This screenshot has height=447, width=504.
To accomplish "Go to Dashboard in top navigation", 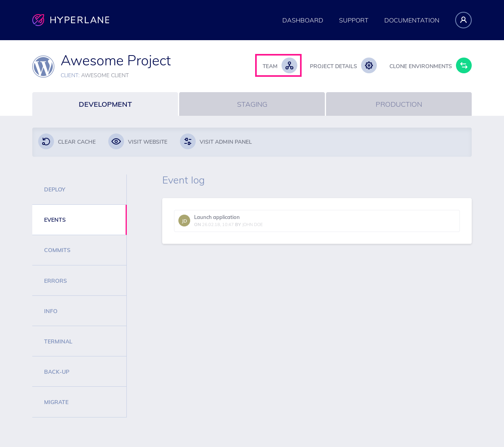I will pos(303,20).
